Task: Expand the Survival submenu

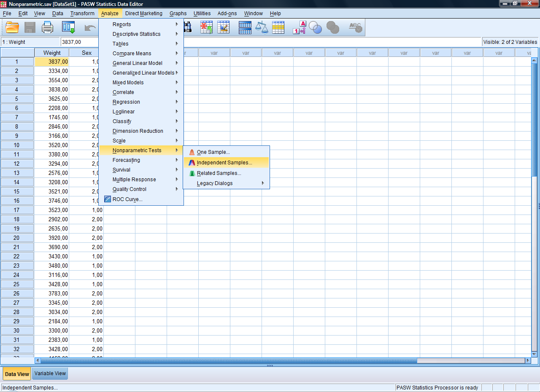Action: [141, 170]
